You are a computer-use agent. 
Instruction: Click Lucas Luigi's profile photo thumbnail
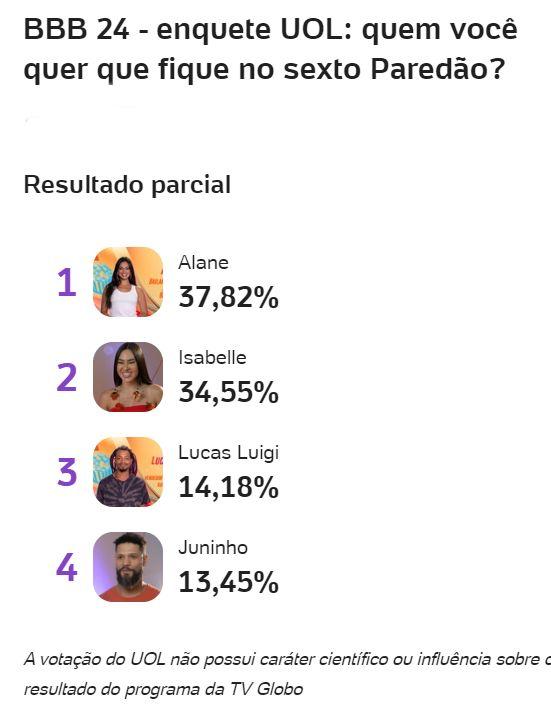[128, 472]
